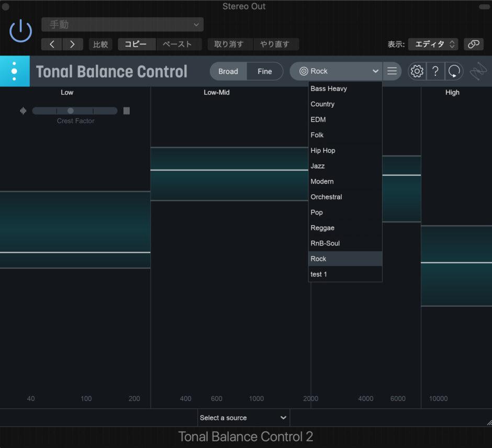Open the Tonal Balance Control settings gear
The width and height of the screenshot is (492, 448).
[x=417, y=71]
